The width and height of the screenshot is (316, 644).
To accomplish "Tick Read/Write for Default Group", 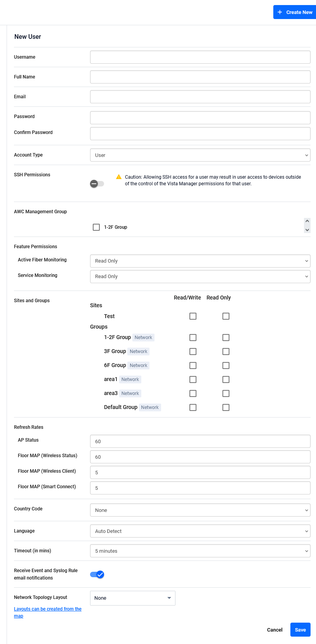I will [193, 407].
